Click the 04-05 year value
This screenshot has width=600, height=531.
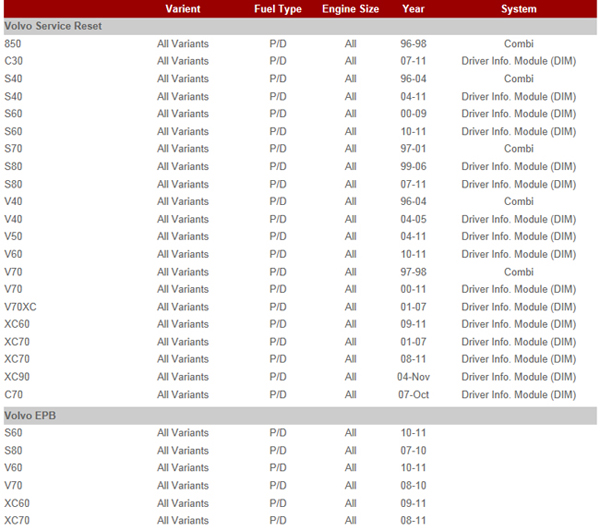tap(413, 219)
